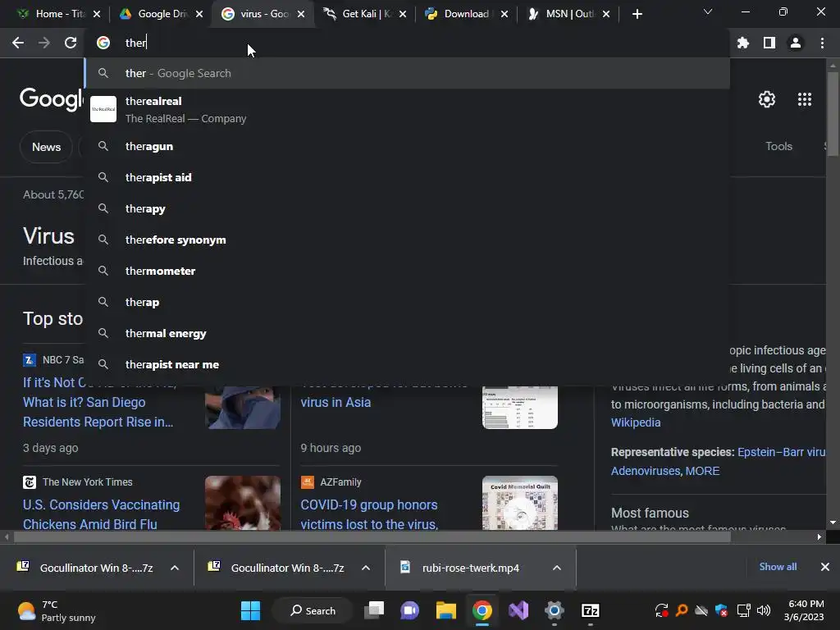
Task: Close the virus - Google tab
Action: pyautogui.click(x=301, y=14)
